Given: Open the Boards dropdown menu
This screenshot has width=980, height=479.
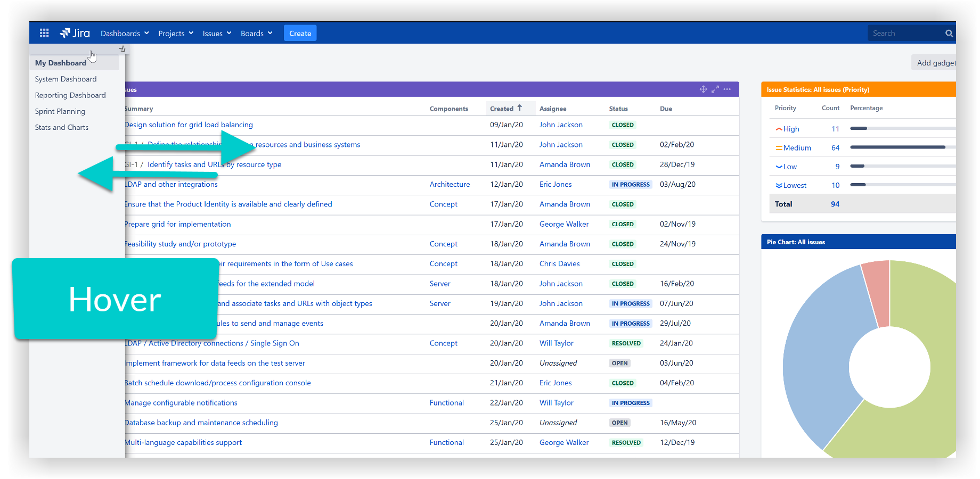Looking at the screenshot, I should click(256, 34).
